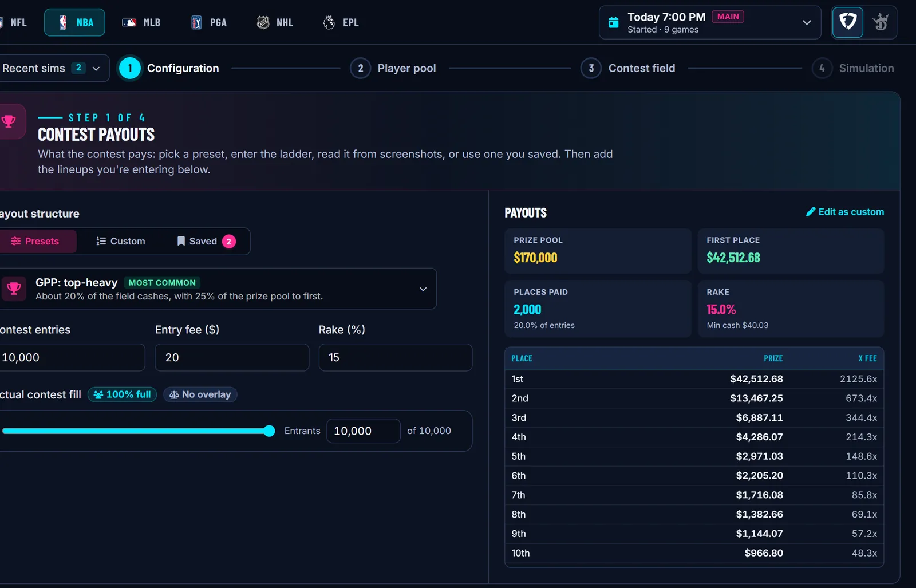Image resolution: width=916 pixels, height=588 pixels.
Task: Adjust the actual contest fill slider handle
Action: pyautogui.click(x=269, y=431)
